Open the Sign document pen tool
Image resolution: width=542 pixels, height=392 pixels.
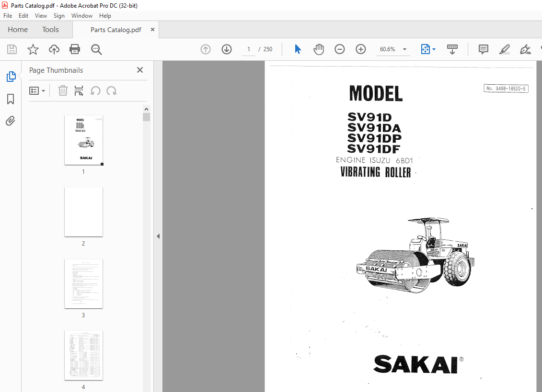click(525, 49)
